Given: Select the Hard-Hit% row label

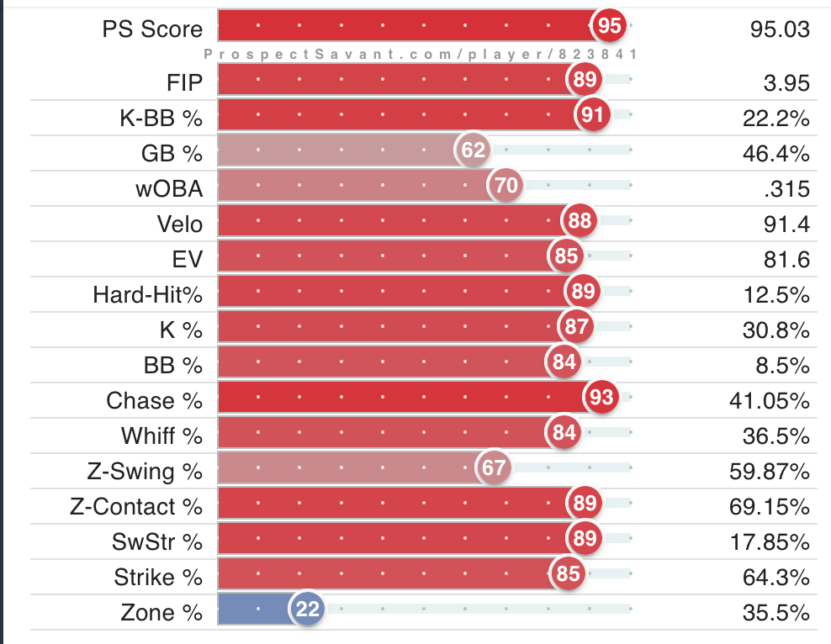Looking at the screenshot, I should 148,295.
